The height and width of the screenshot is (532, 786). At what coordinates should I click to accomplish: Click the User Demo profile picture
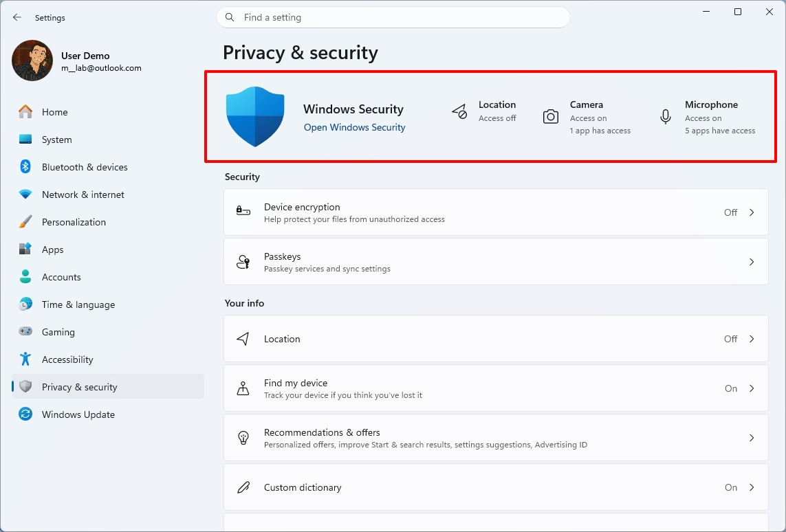(32, 60)
